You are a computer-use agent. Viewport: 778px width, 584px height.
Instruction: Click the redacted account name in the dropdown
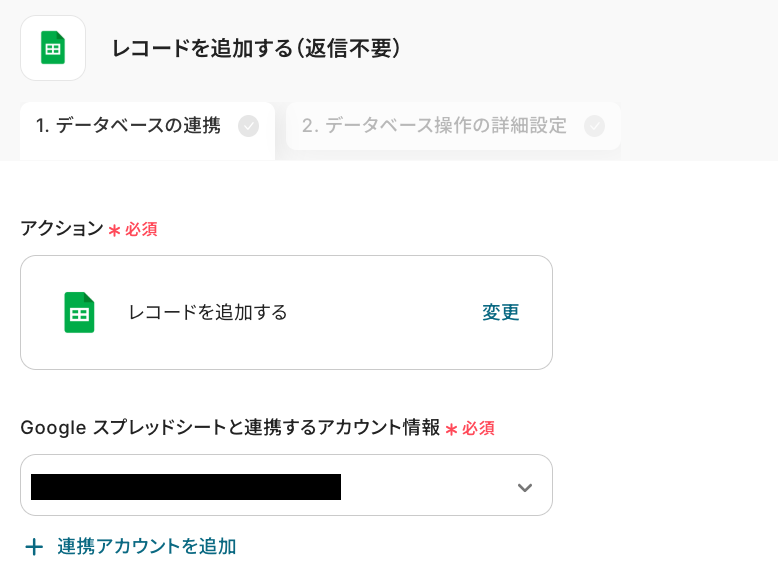[186, 487]
